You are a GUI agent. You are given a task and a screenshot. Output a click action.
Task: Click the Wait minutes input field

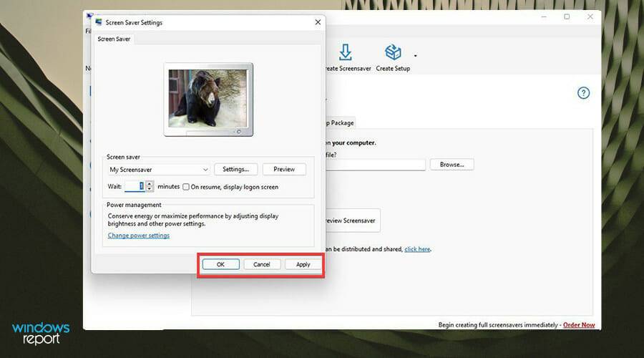(135, 187)
